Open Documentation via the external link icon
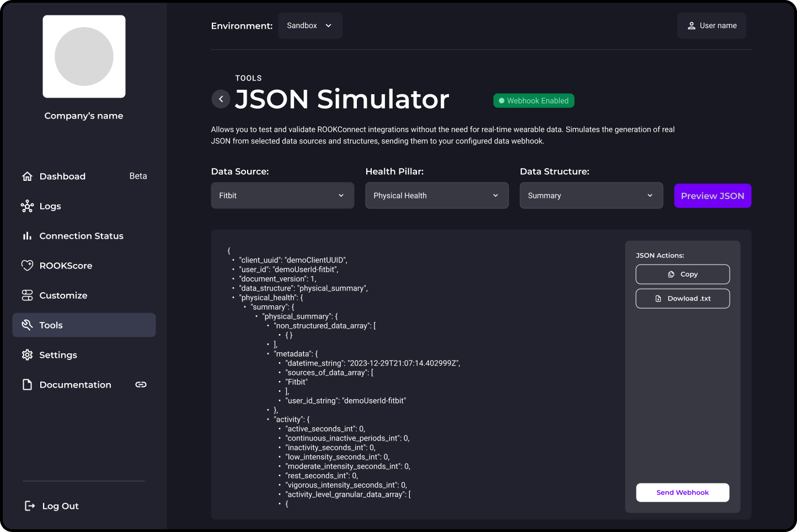 tap(141, 384)
